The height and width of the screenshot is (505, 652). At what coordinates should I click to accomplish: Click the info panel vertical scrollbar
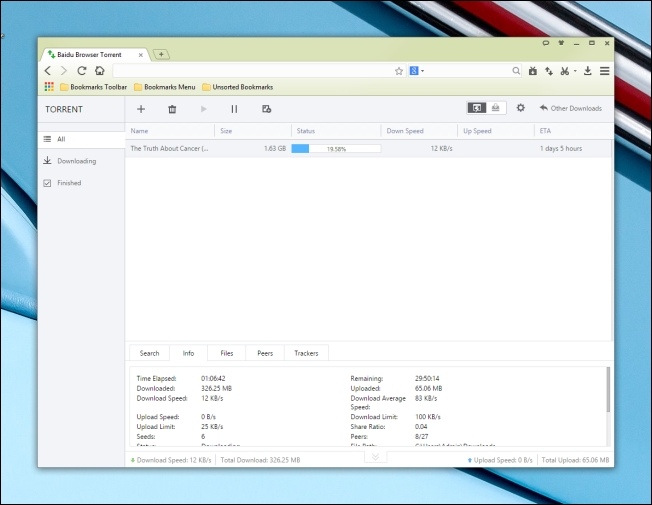click(x=608, y=389)
